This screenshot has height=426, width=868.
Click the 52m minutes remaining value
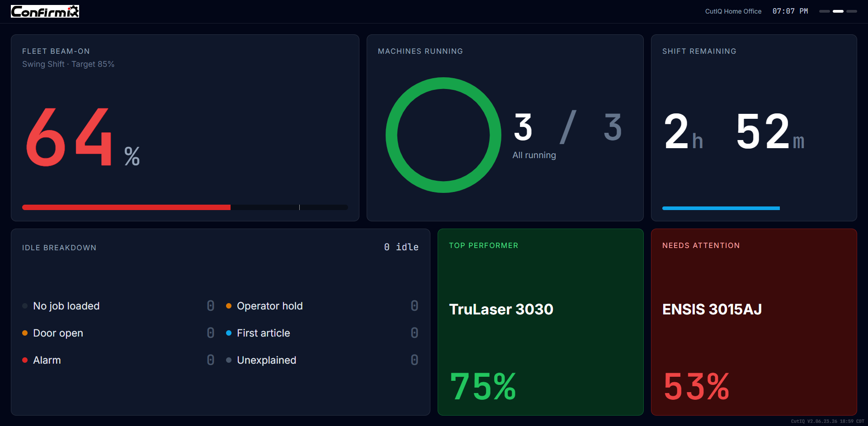point(770,131)
